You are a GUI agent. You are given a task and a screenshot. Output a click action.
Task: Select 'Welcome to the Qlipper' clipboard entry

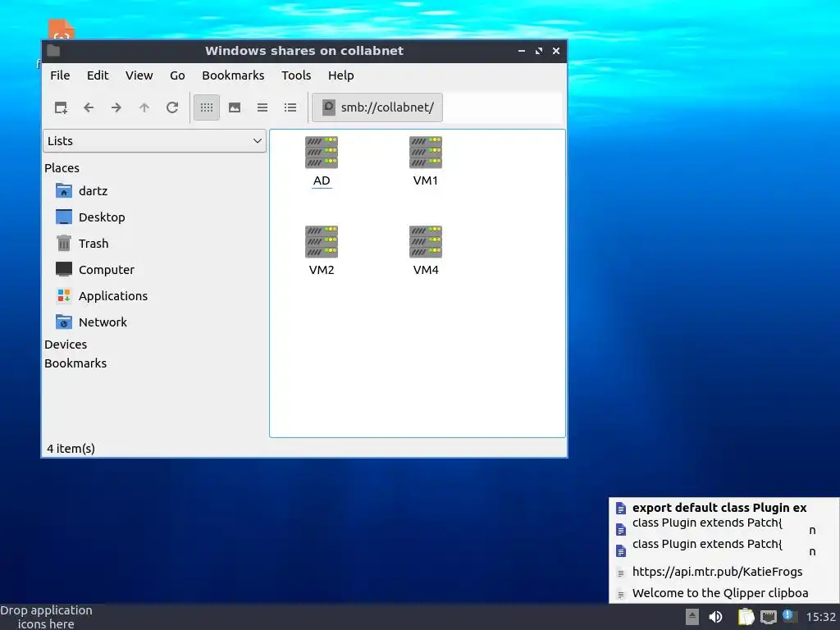[x=724, y=593]
